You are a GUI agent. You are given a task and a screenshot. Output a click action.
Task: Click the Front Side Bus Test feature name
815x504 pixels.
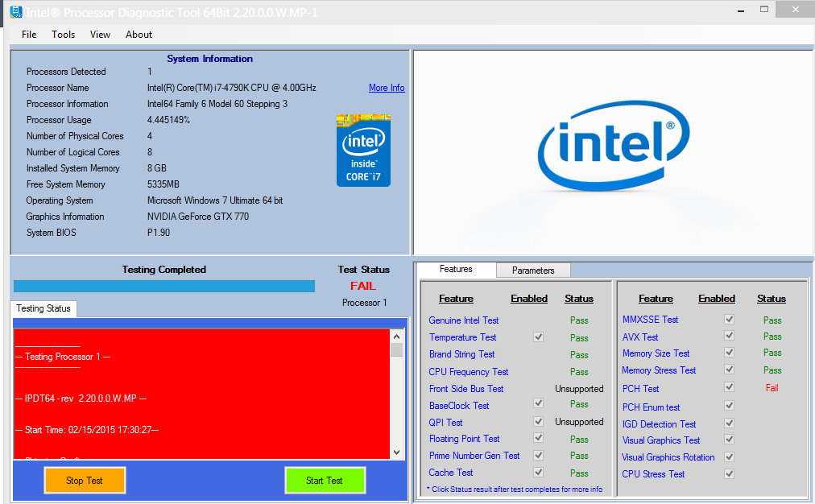(466, 389)
